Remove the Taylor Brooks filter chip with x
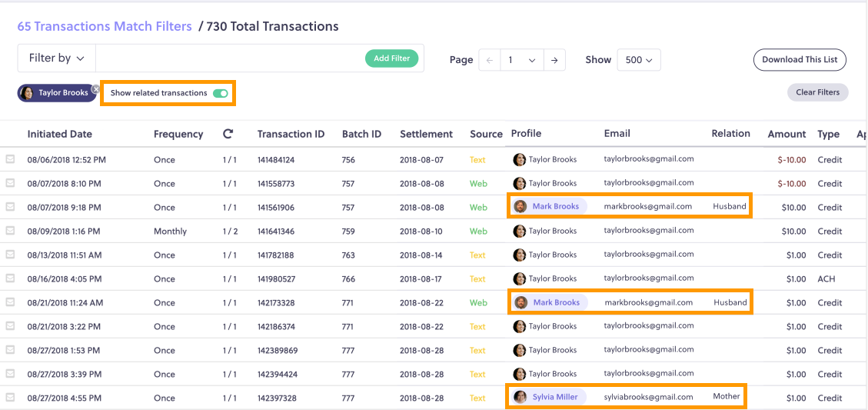Viewport: 868px width, 410px height. pos(95,88)
